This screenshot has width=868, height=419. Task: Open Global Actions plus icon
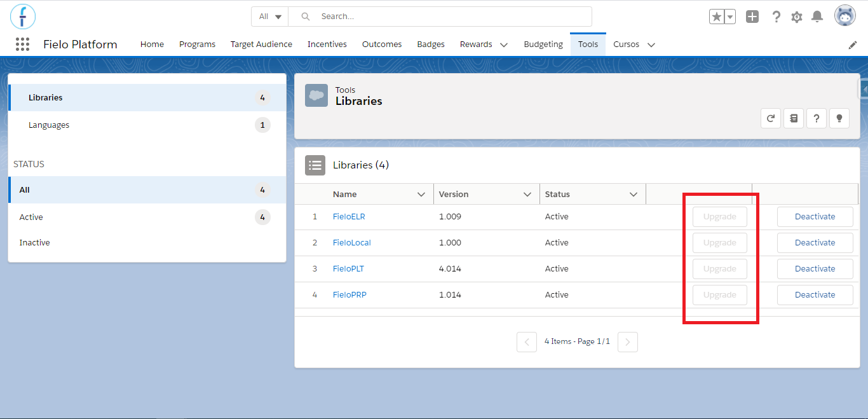coord(752,17)
